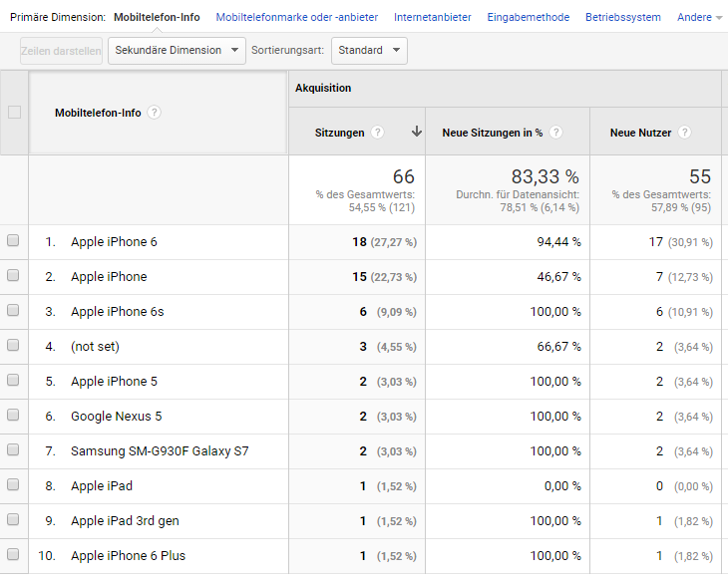This screenshot has height=583, width=728.
Task: Check the row 8 Apple iPad checkbox
Action: (x=13, y=484)
